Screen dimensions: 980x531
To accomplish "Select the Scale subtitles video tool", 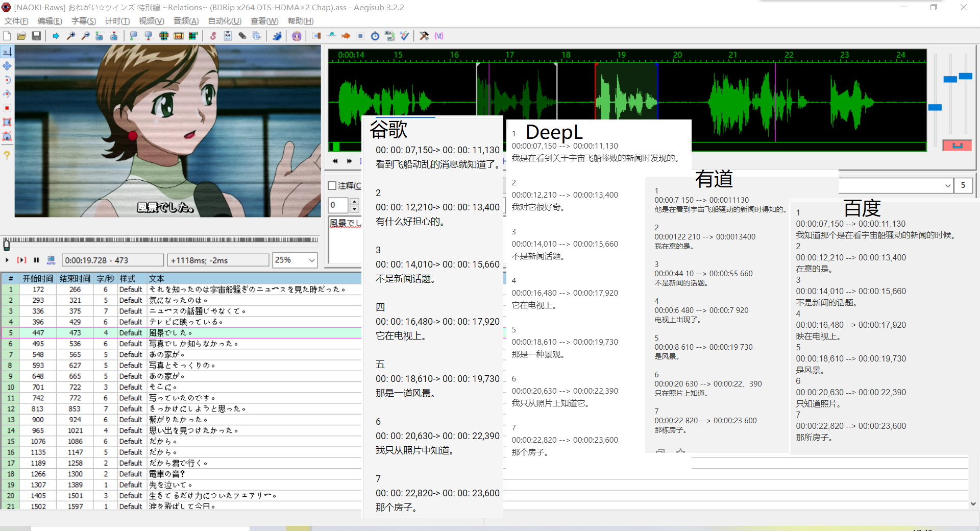I will pos(7,108).
